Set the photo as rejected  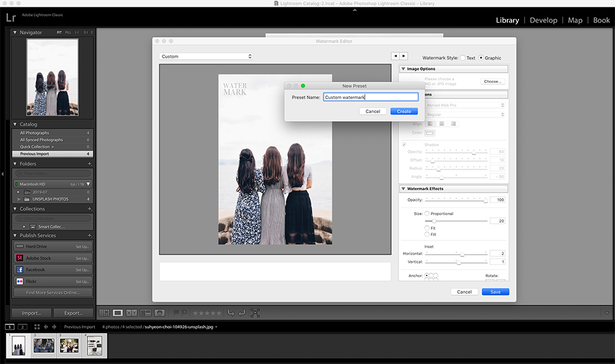tap(184, 312)
